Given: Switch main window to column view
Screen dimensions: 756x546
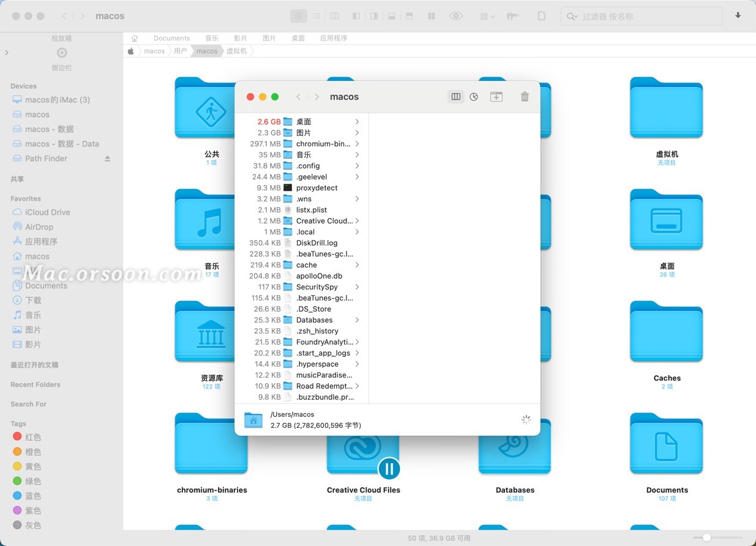Looking at the screenshot, I should 334,16.
